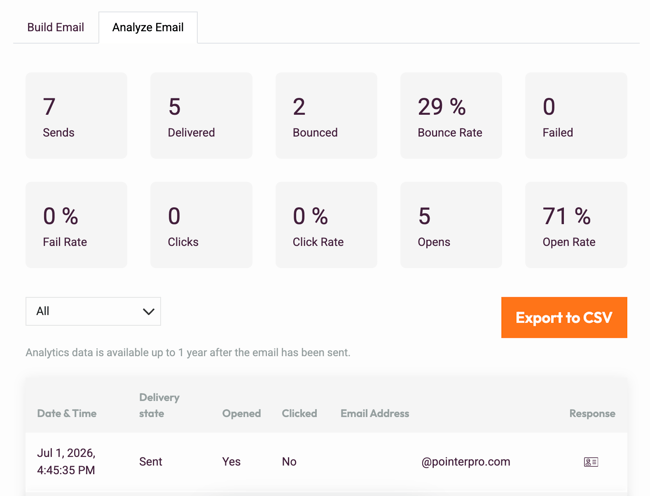Click the 0 % Fail Rate card
650x496 pixels.
[76, 225]
